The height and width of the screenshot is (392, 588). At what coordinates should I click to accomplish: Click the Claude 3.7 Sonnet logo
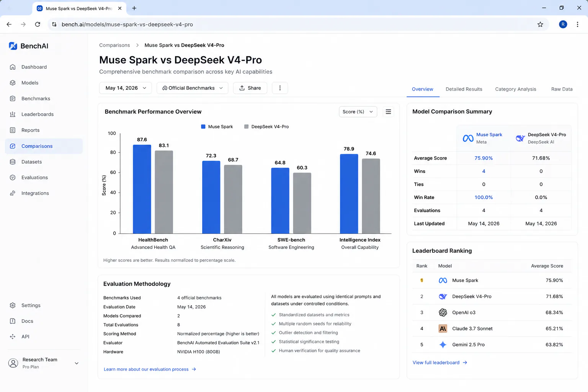coord(443,328)
